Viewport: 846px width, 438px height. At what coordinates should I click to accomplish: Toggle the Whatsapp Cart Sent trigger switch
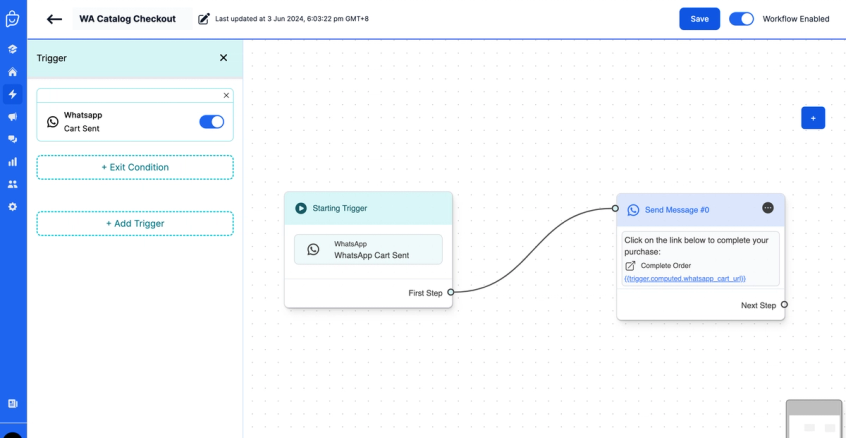click(212, 122)
